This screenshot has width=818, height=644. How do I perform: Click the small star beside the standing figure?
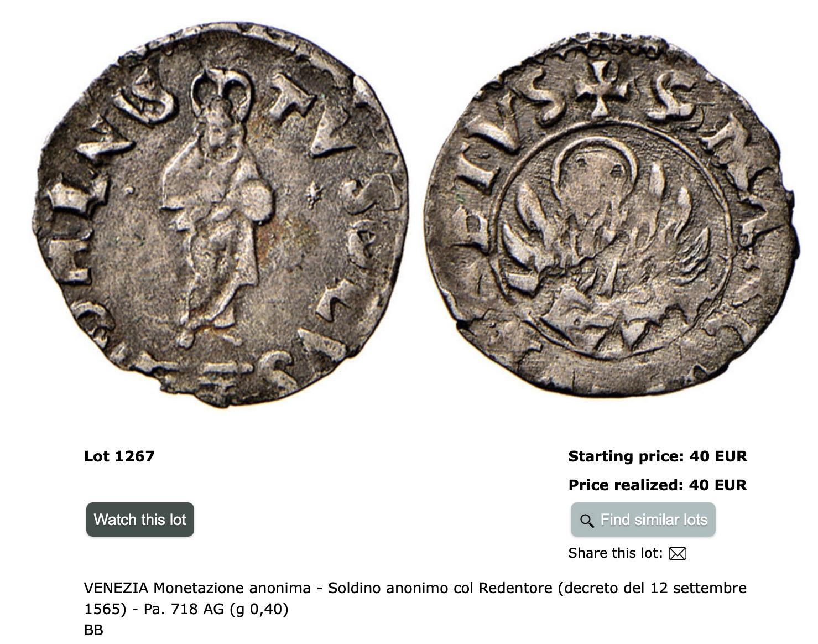click(x=314, y=195)
